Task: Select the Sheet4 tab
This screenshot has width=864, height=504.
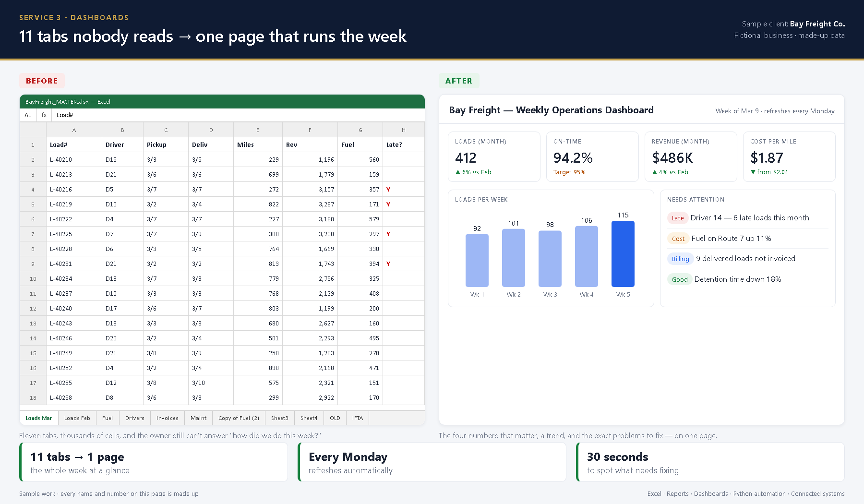Action: pyautogui.click(x=309, y=418)
